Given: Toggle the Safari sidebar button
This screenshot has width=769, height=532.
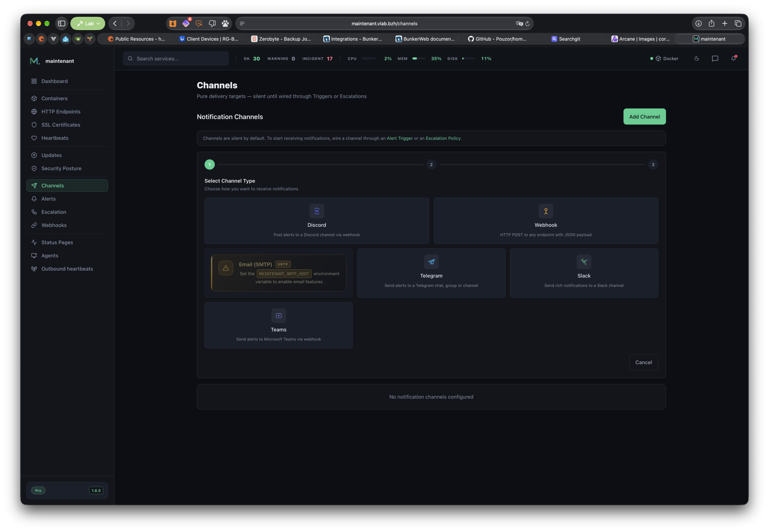Looking at the screenshot, I should [x=61, y=23].
